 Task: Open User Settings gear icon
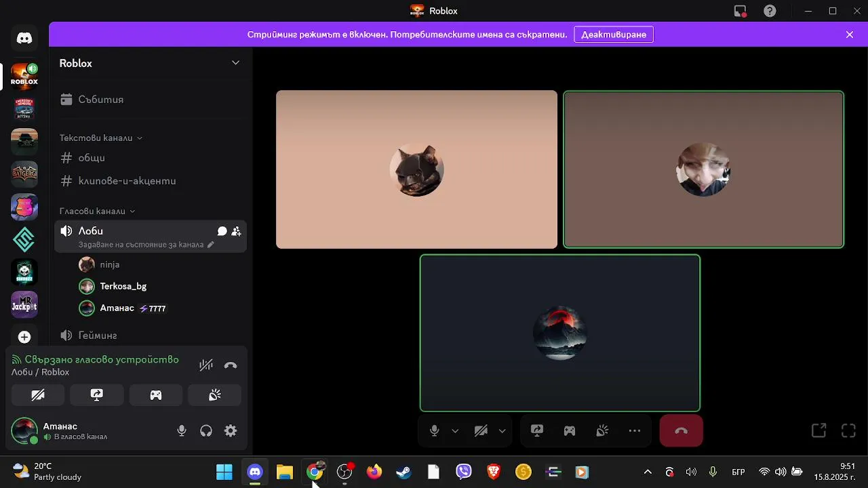pyautogui.click(x=231, y=430)
